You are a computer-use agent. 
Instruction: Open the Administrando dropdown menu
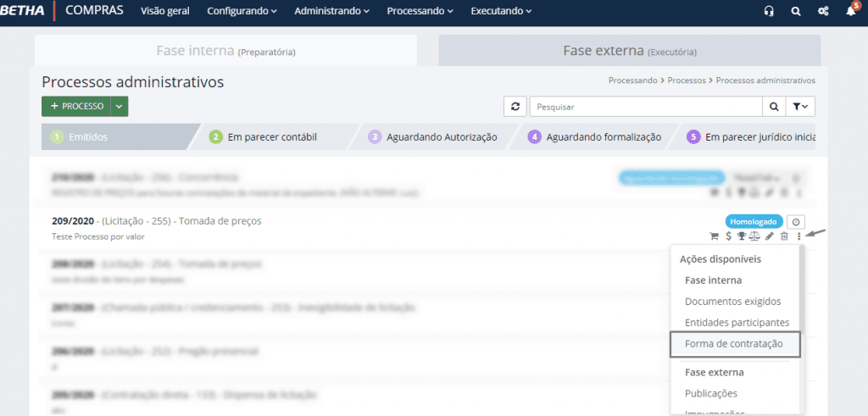(x=331, y=11)
